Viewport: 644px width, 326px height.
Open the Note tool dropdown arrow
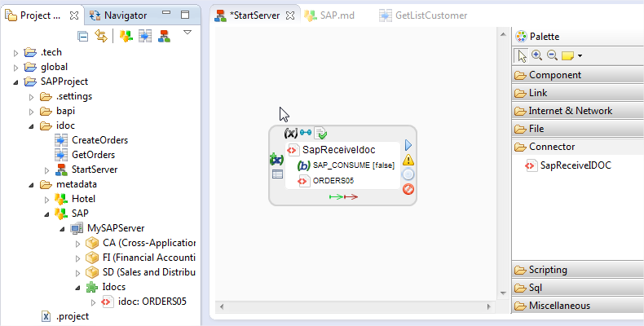tap(580, 55)
